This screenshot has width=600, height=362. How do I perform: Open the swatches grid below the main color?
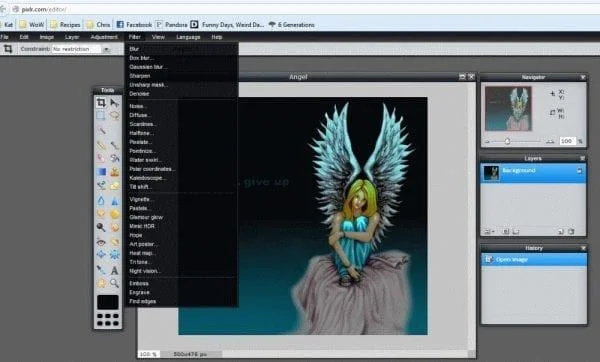pos(108,320)
